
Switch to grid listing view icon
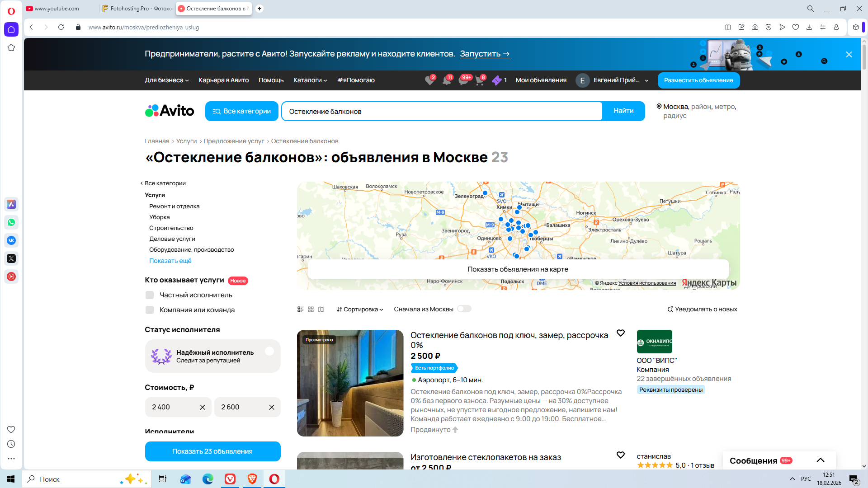311,310
